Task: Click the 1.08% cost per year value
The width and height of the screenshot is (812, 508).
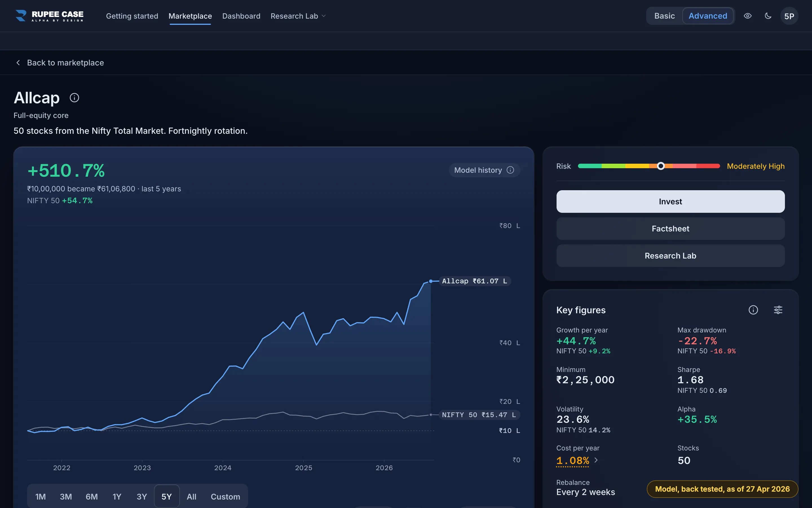Action: (x=572, y=460)
